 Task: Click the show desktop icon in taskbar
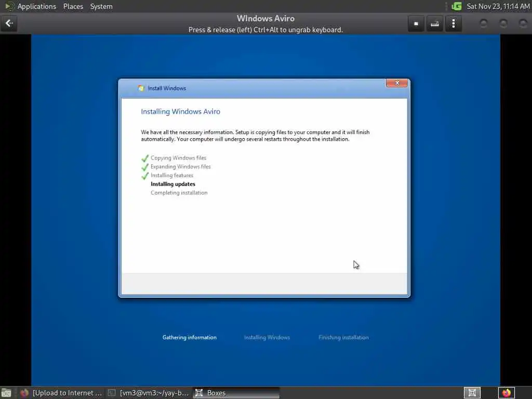pos(6,393)
